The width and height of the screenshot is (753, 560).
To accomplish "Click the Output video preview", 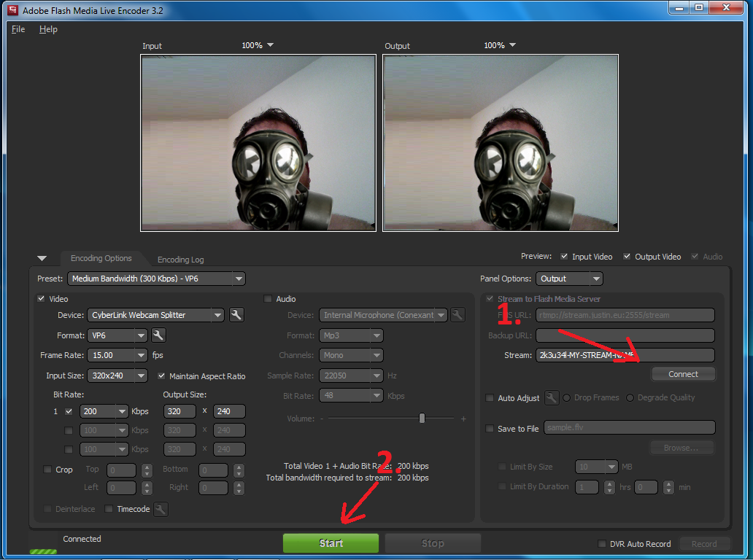I will pos(501,143).
